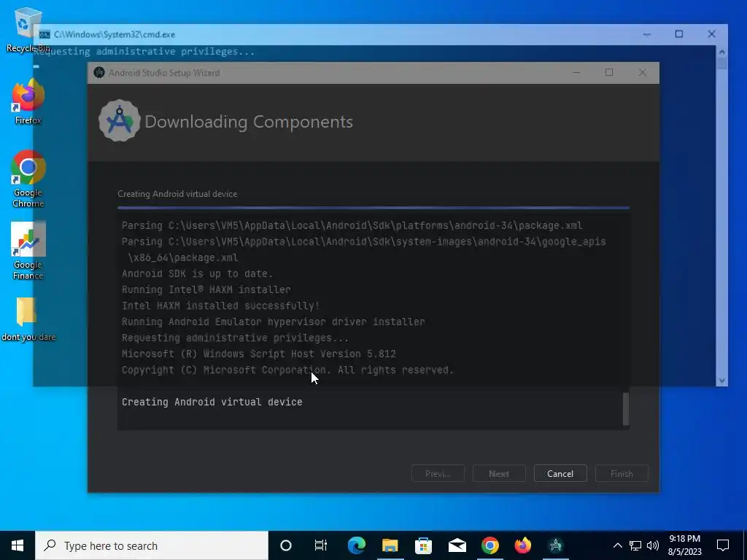Switch to Android Studio in the taskbar

coord(555,545)
